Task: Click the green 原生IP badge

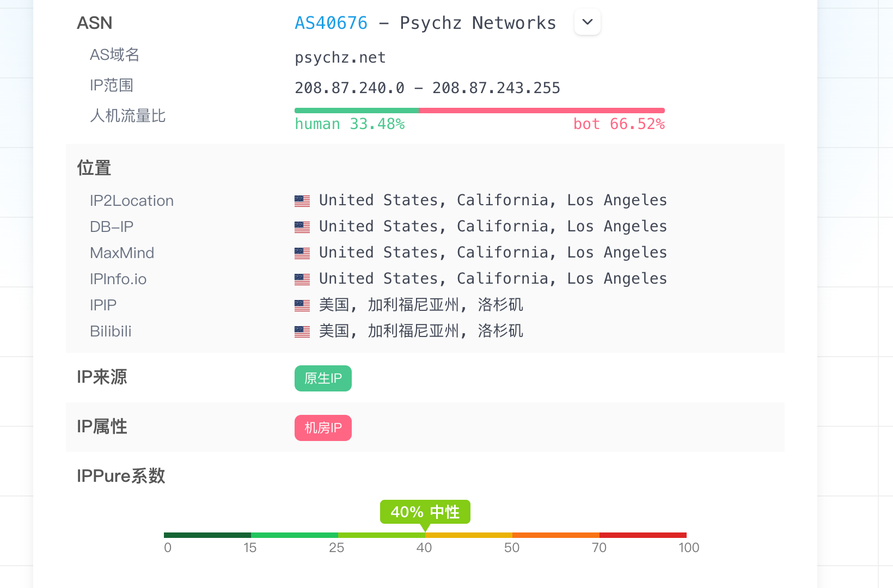Action: [x=323, y=378]
